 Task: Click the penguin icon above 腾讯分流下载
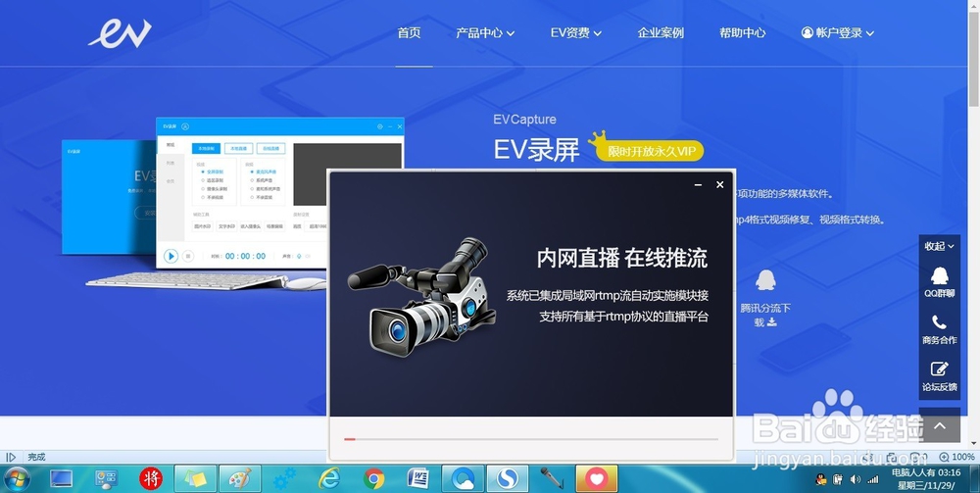click(x=765, y=280)
